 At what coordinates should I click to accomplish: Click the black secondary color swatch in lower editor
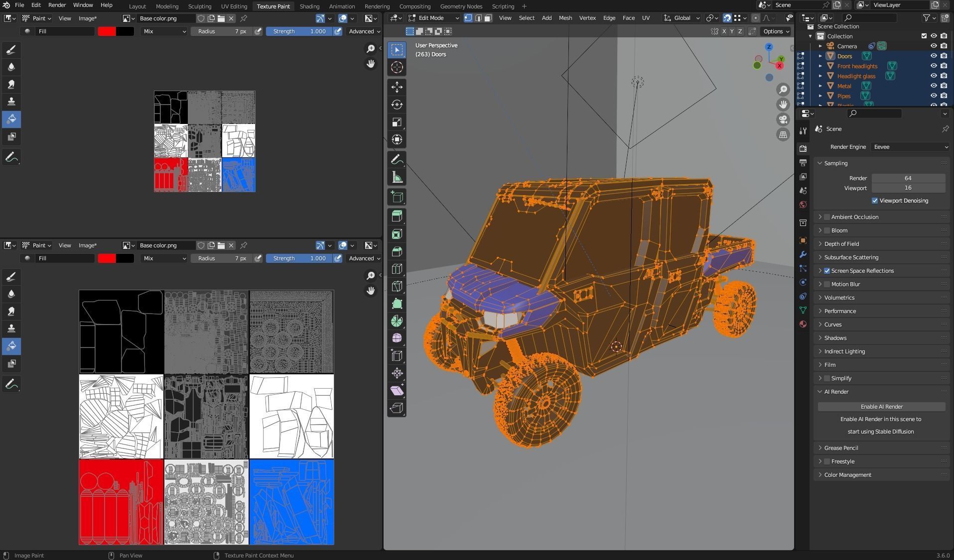tap(125, 258)
